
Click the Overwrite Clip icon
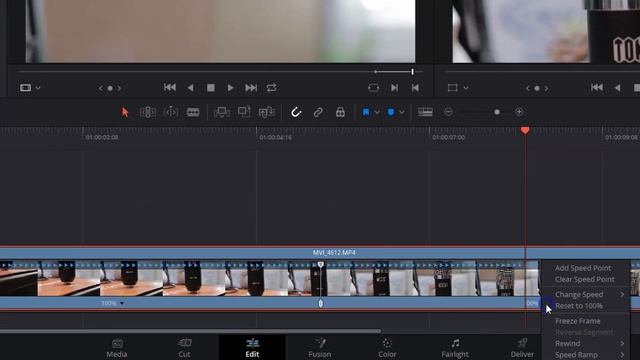pos(244,112)
